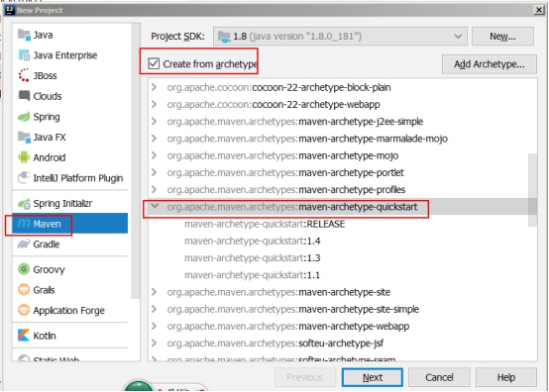
Task: Click the Java FX folder icon
Action: (24, 137)
